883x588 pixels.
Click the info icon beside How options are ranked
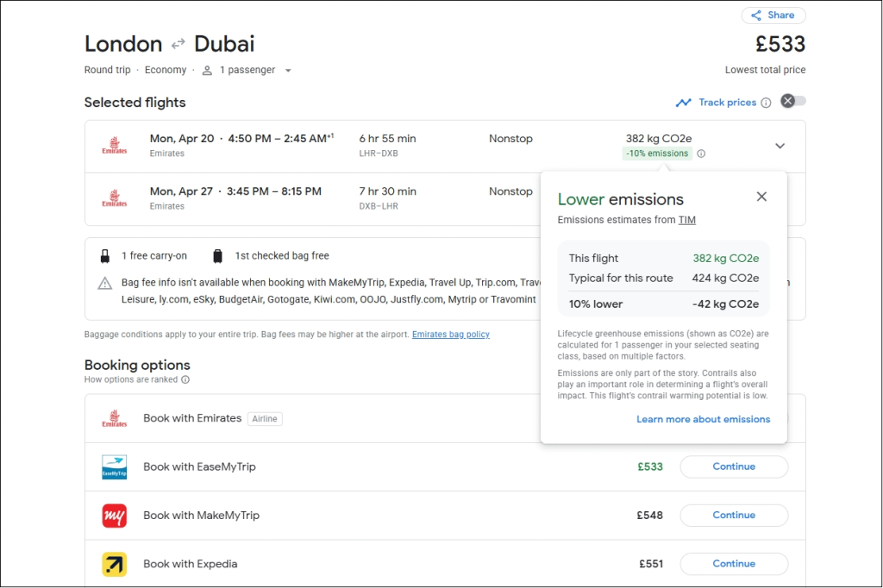click(185, 379)
